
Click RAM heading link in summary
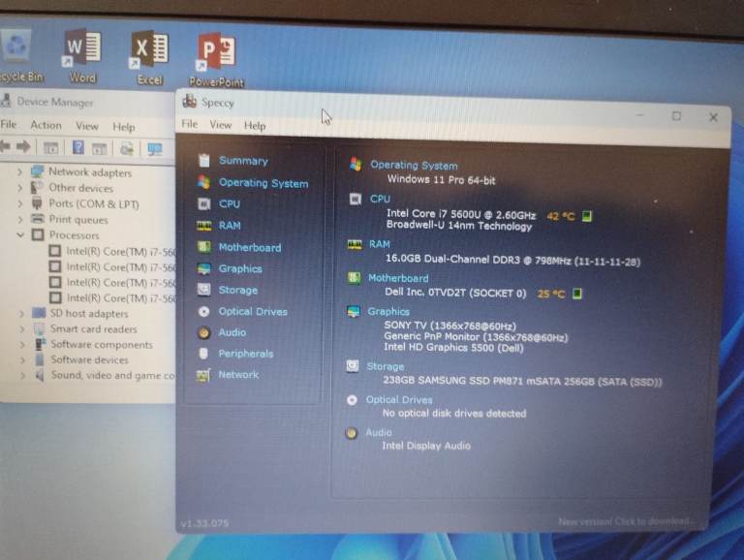point(379,244)
